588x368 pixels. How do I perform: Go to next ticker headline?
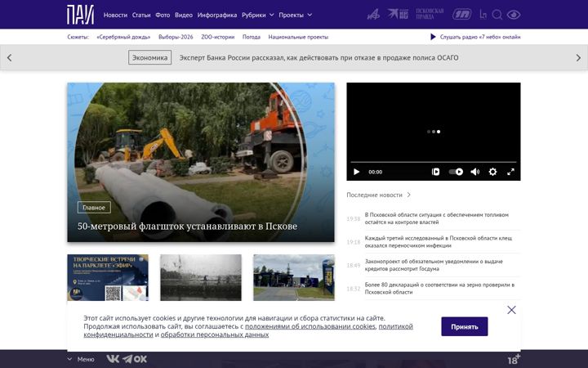pyautogui.click(x=578, y=58)
